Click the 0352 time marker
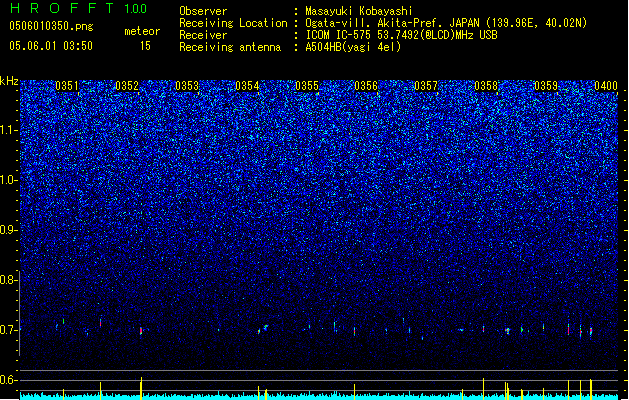This screenshot has width=629, height=400. click(127, 86)
